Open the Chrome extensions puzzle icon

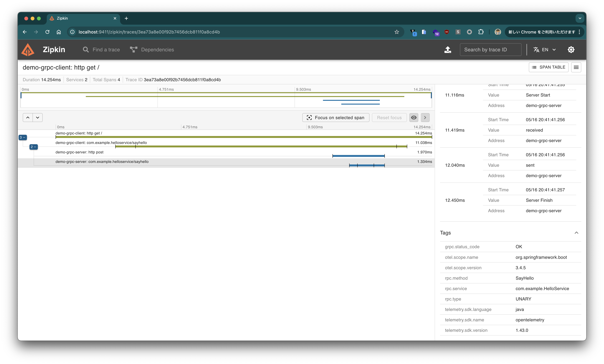[481, 32]
